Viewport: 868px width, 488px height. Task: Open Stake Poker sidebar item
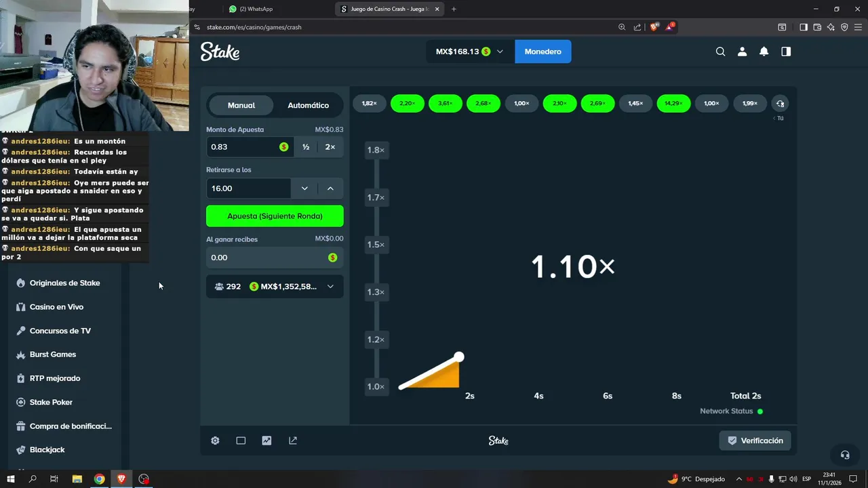click(x=51, y=402)
